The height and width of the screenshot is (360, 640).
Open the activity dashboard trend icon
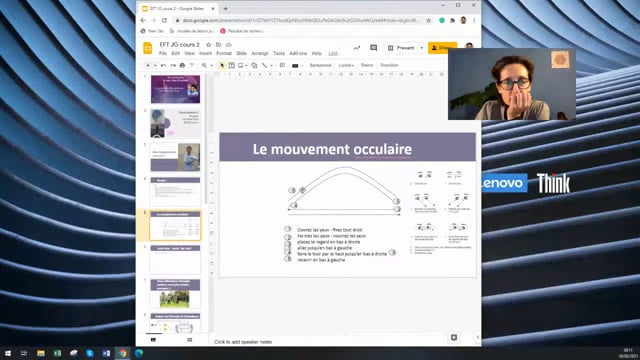click(x=357, y=48)
